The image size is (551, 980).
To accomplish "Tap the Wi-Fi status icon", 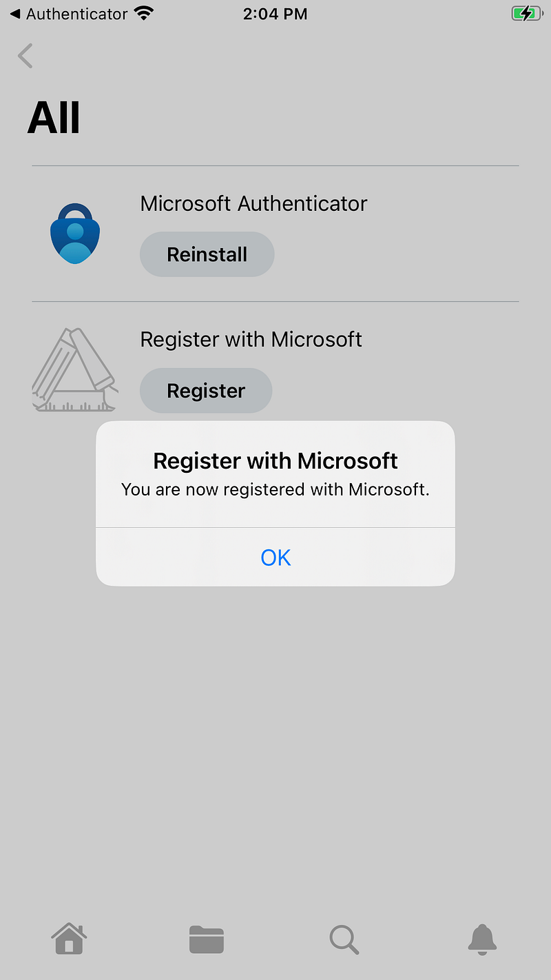I will pos(143,12).
